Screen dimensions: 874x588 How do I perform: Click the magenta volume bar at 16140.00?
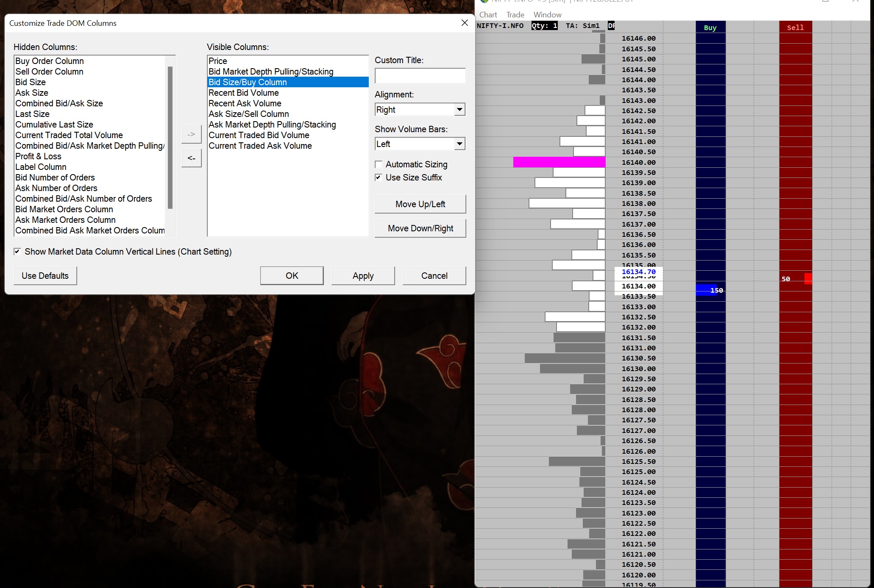[x=559, y=162]
